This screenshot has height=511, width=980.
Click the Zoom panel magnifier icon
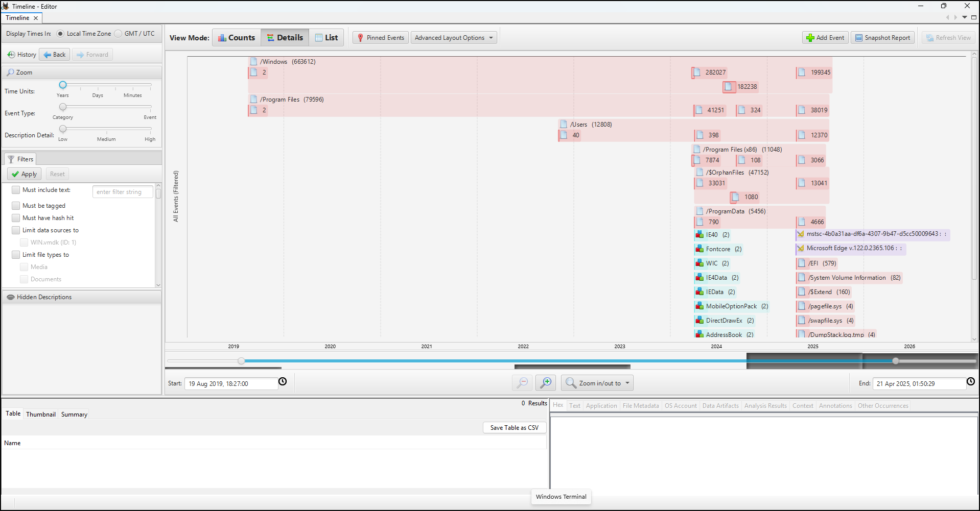(10, 72)
